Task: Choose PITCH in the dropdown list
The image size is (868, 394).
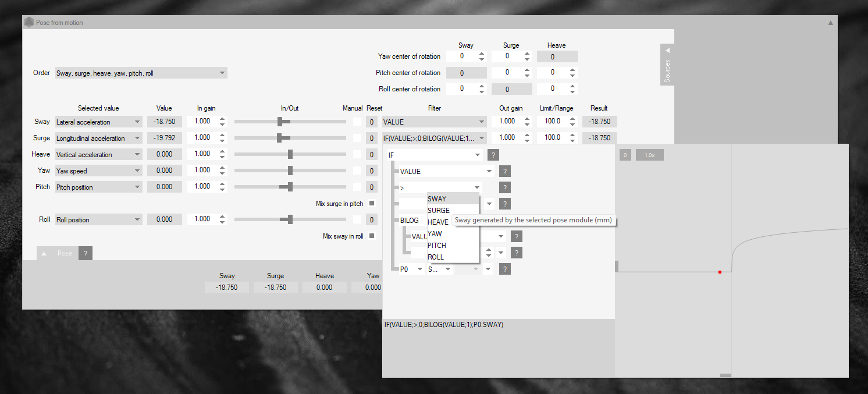Action: pos(437,245)
